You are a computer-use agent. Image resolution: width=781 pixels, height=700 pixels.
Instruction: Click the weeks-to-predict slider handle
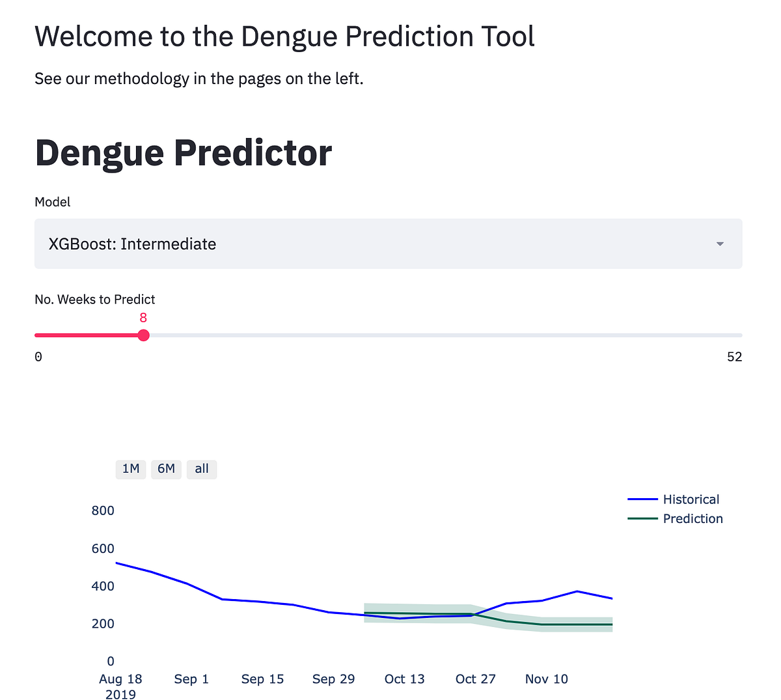[143, 335]
